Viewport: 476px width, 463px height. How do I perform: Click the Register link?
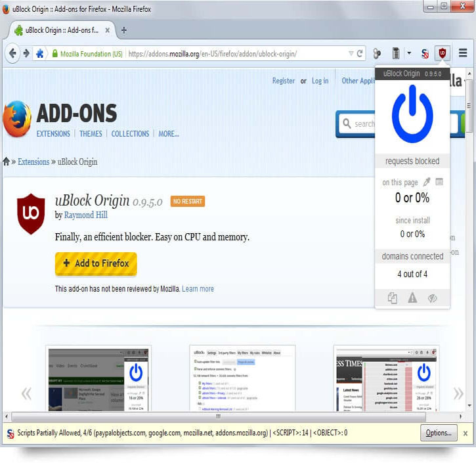coord(283,81)
